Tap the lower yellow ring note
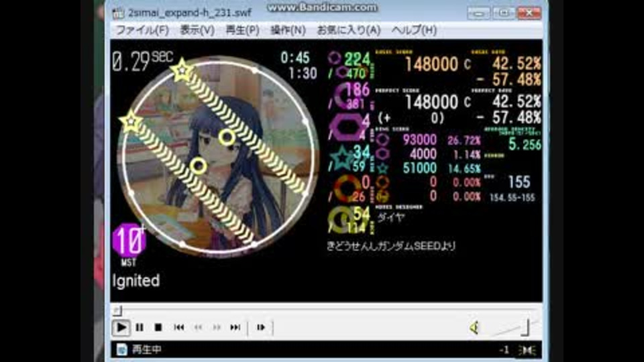Screen dimensions: 644x362 199,166
